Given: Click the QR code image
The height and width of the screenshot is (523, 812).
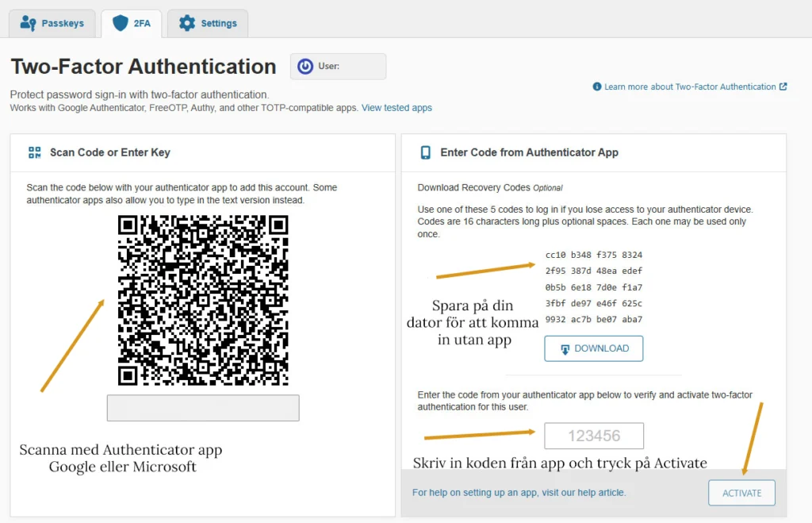Looking at the screenshot, I should (x=203, y=300).
